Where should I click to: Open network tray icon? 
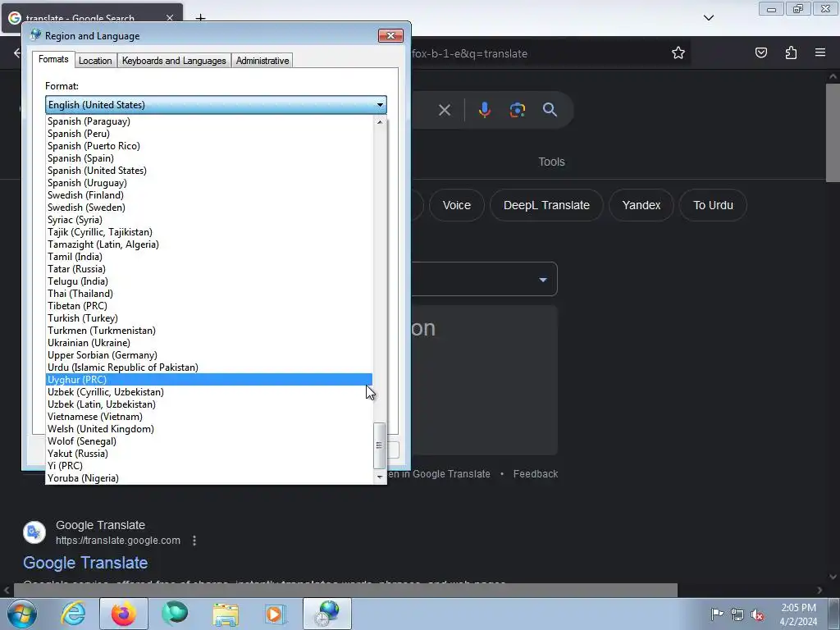click(x=737, y=614)
